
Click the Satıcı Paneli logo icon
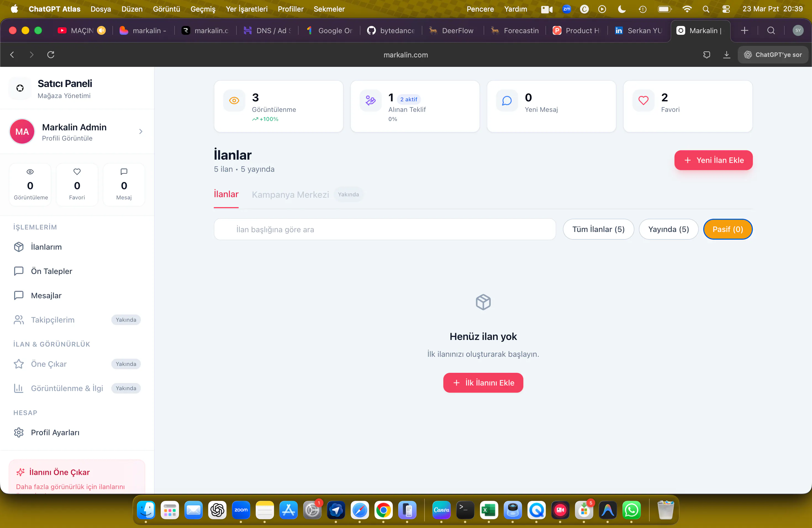(x=20, y=88)
